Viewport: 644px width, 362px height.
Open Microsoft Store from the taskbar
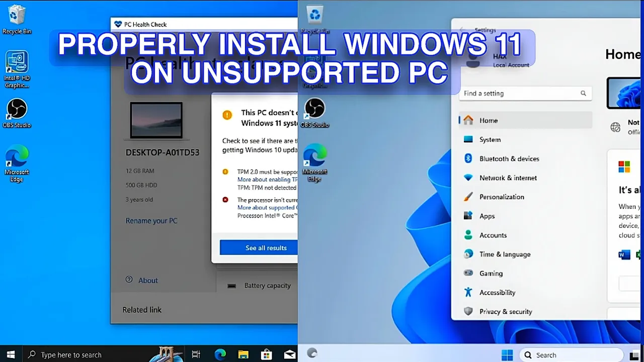pyautogui.click(x=267, y=354)
